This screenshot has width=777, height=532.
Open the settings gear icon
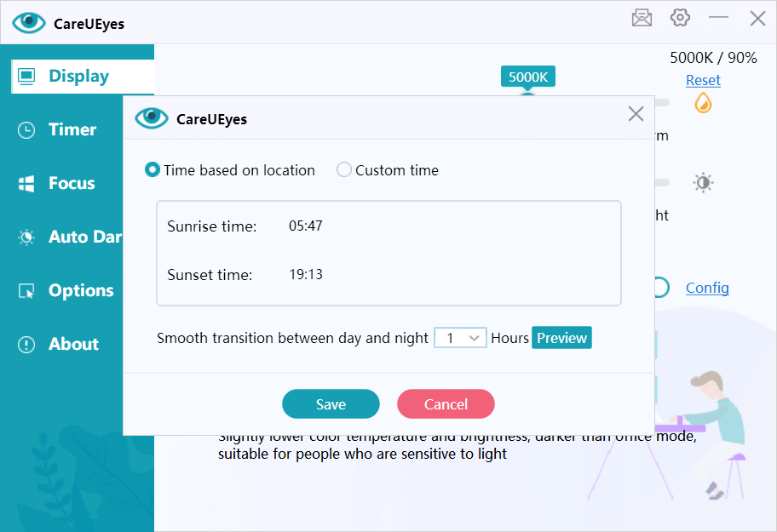[x=680, y=18]
